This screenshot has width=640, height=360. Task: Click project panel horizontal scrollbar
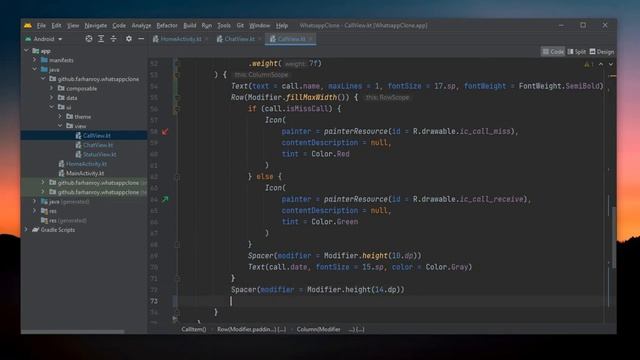(x=73, y=332)
